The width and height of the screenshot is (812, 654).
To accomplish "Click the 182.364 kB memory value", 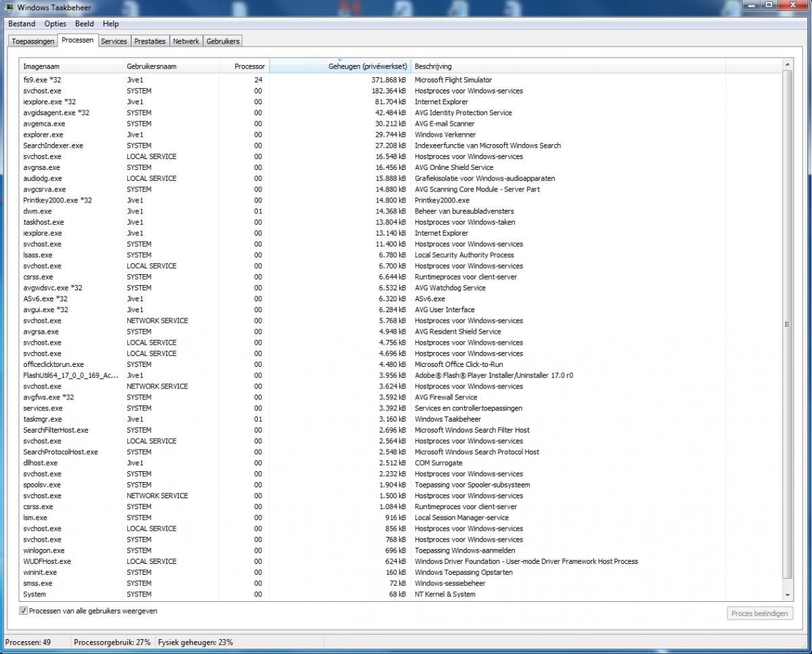I will click(x=388, y=91).
